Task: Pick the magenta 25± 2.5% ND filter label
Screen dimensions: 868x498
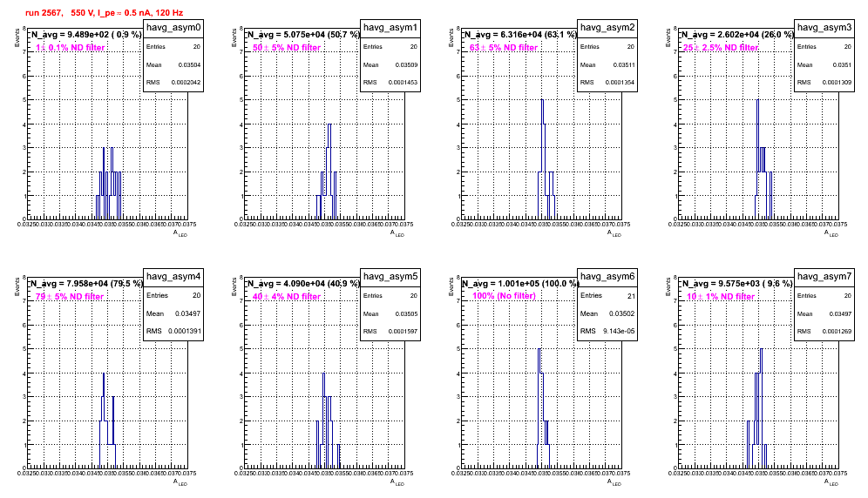Action: pyautogui.click(x=721, y=48)
